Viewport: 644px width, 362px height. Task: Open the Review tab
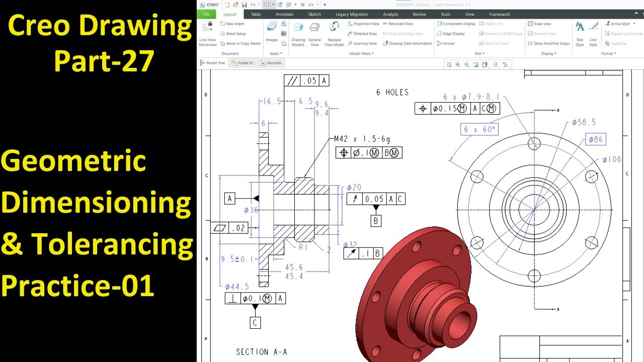419,14
